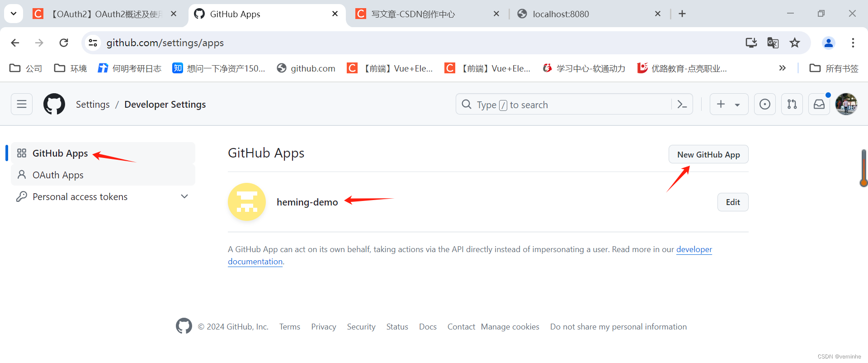This screenshot has width=868, height=363.
Task: Click the footer GitHub logo icon
Action: click(184, 326)
